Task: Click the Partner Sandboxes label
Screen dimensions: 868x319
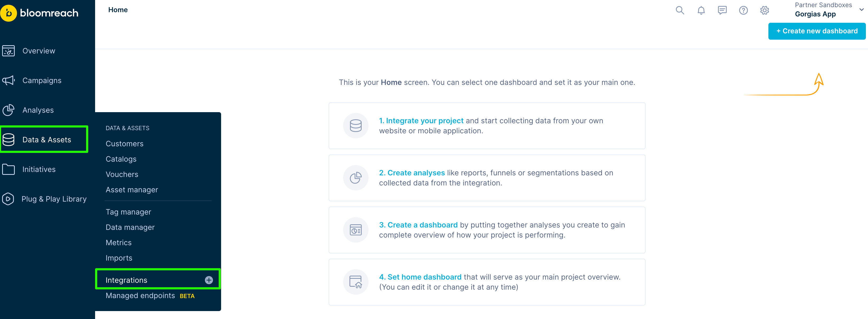Action: coord(823,5)
